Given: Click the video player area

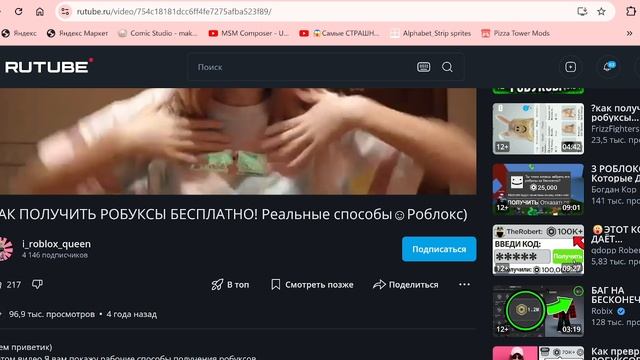Looking at the screenshot, I should click(x=238, y=141).
